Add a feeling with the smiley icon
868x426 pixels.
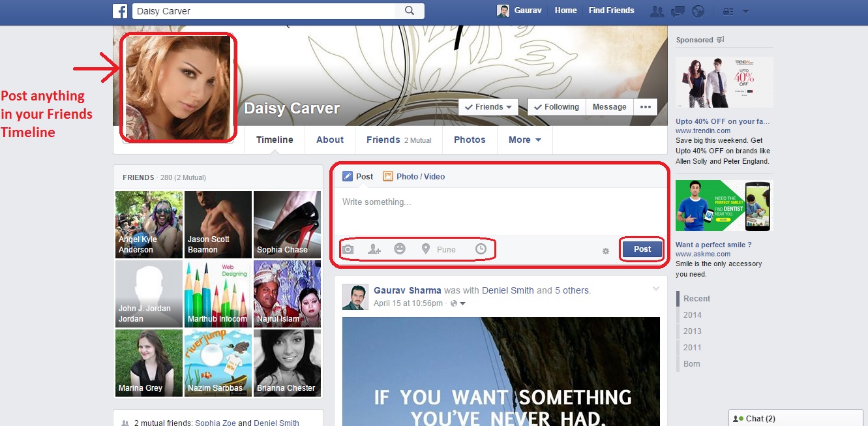coord(400,249)
